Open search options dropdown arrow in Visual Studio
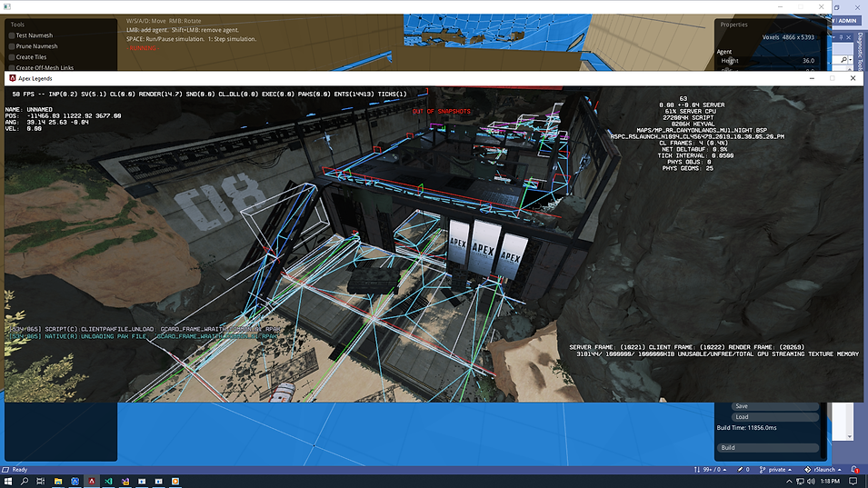This screenshot has width=868, height=488. coord(851,60)
